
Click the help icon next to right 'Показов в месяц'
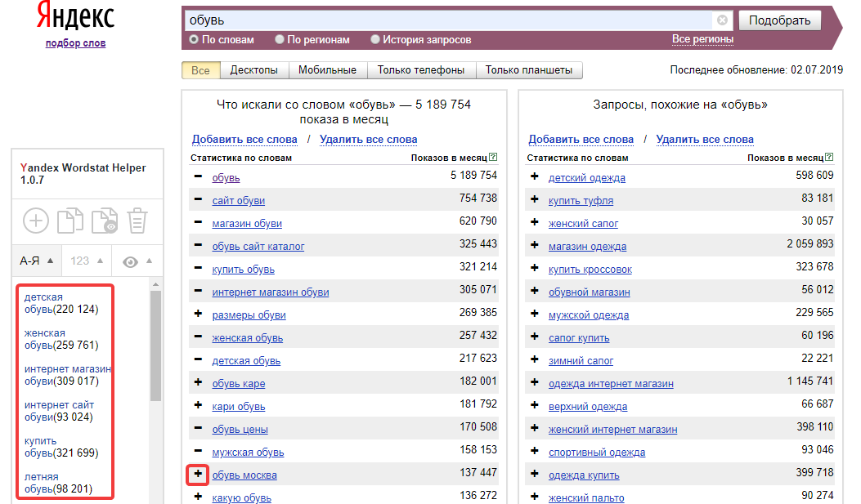coord(829,158)
